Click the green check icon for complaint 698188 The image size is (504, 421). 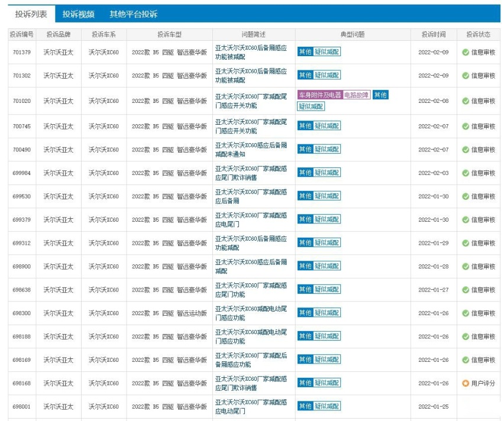[466, 336]
